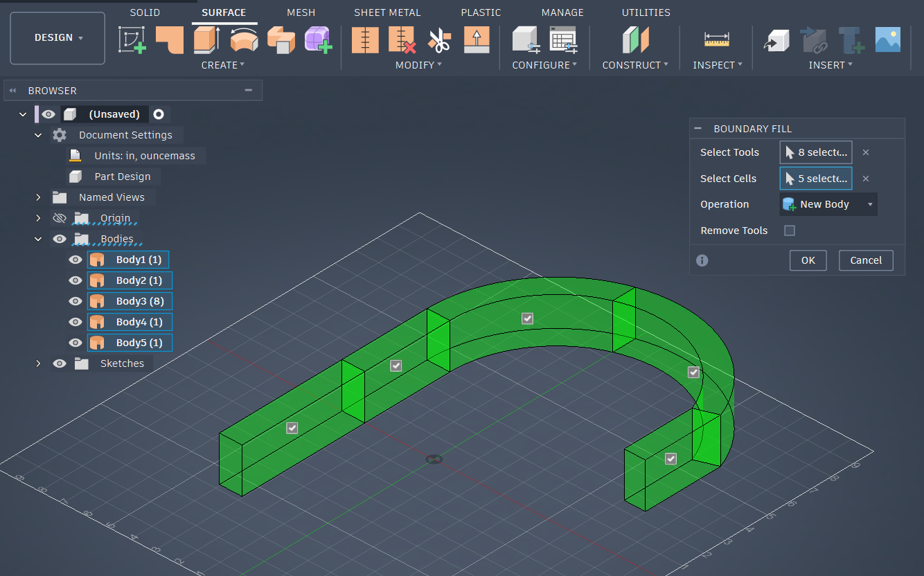Select the Trim scissors tool

(439, 39)
